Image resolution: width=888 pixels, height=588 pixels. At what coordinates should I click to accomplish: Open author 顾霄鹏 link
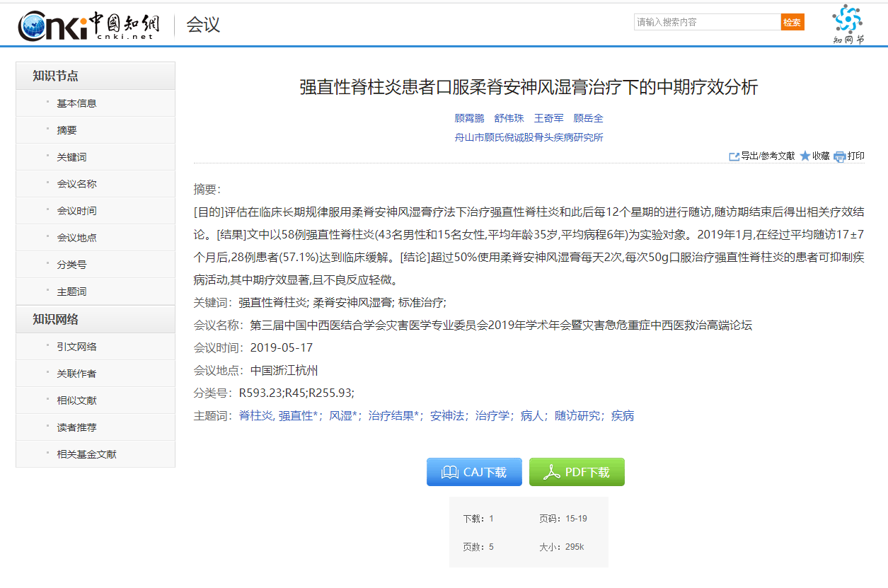(469, 118)
